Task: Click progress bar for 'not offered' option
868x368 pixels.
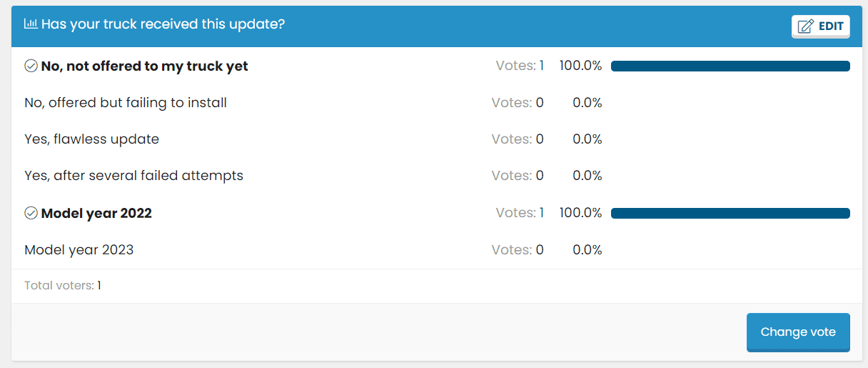Action: click(730, 66)
